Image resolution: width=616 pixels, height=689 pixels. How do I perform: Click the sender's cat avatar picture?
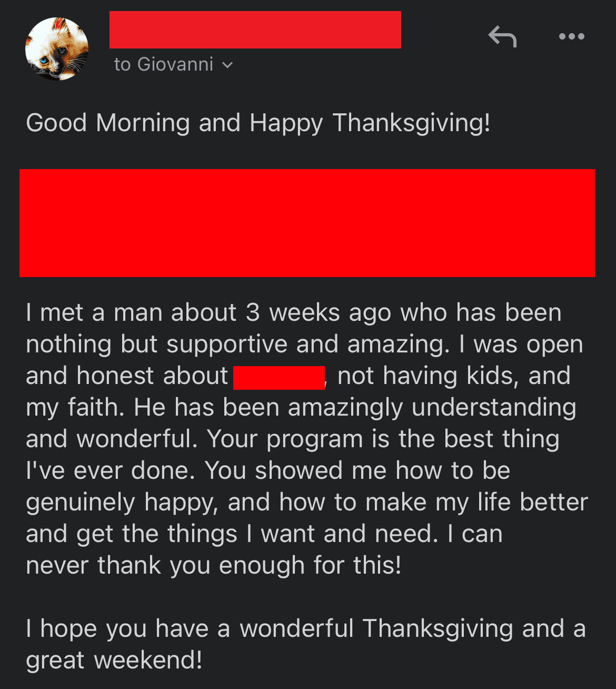click(57, 49)
